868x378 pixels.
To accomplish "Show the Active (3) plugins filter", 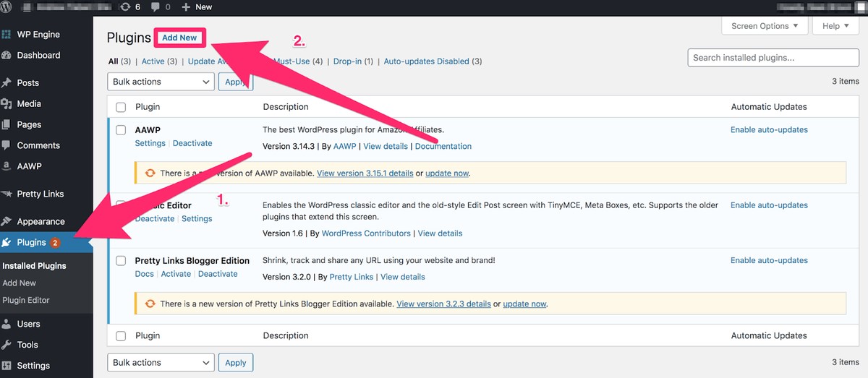I will [x=158, y=61].
